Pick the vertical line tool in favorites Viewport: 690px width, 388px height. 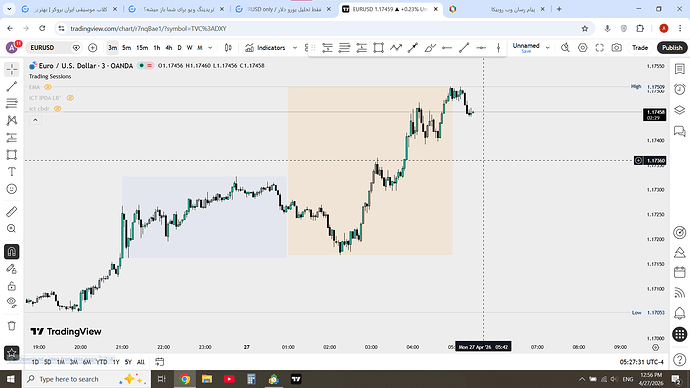point(498,48)
